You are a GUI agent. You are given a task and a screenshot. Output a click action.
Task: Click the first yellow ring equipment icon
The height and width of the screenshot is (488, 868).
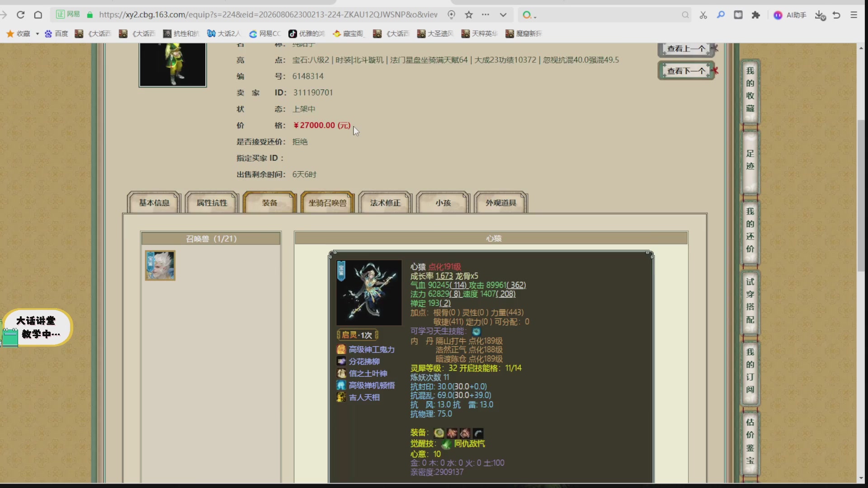point(439,433)
